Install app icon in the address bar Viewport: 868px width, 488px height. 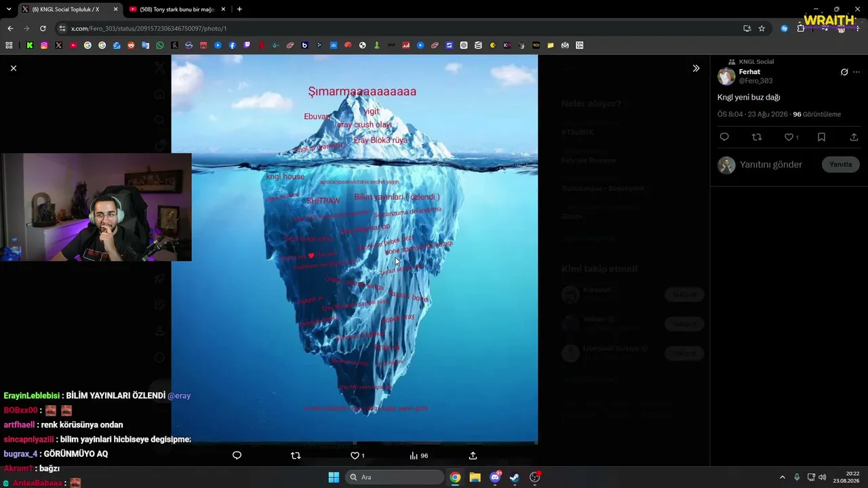pyautogui.click(x=747, y=28)
